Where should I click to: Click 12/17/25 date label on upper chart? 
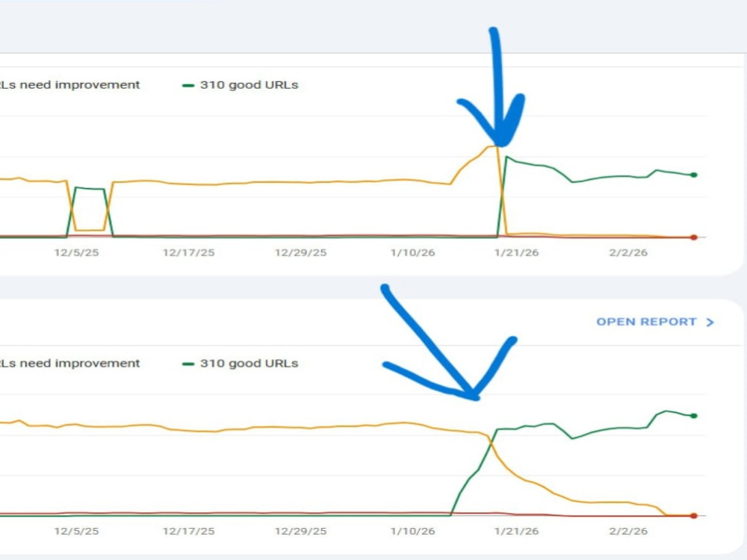189,253
